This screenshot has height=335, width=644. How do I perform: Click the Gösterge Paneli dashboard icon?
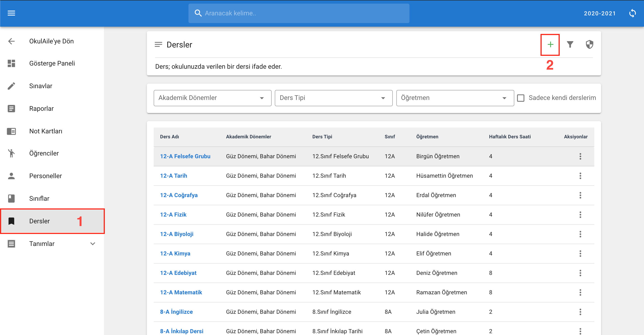click(11, 63)
